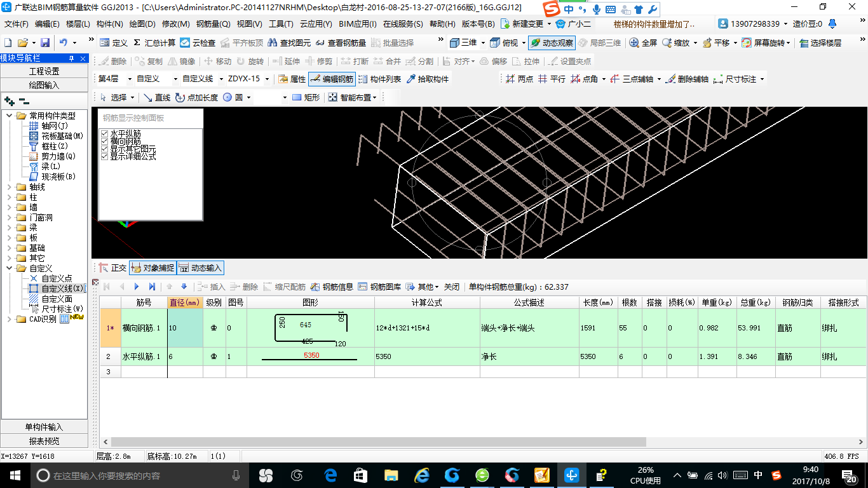Viewport: 868px width, 488px height.
Task: Click 点加长度 drawing tool
Action: tap(196, 97)
